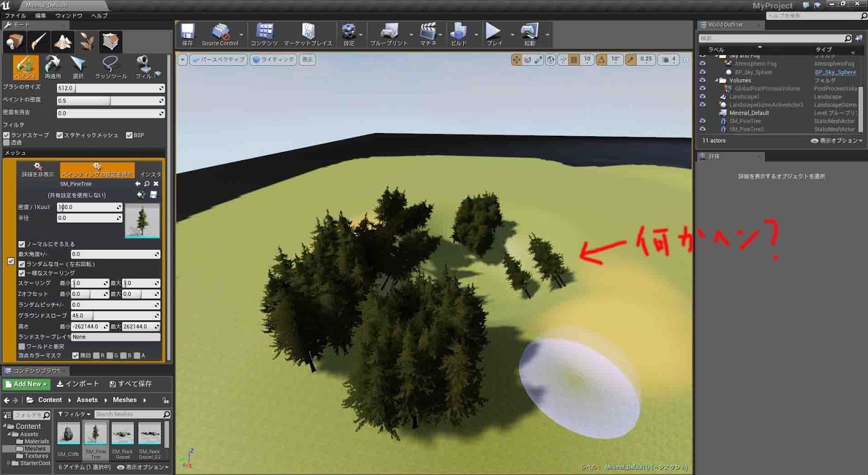This screenshot has width=868, height=475.
Task: Hide BP_Sky_Sphere using eye icon
Action: pyautogui.click(x=703, y=72)
